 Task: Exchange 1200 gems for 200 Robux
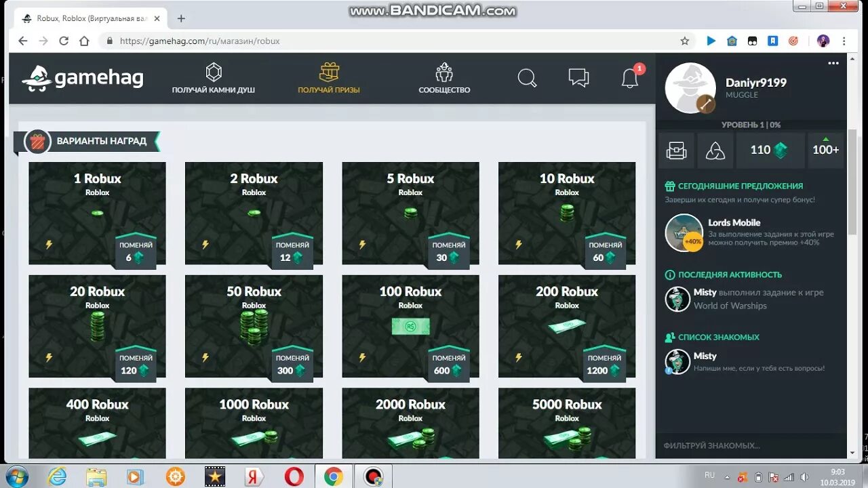pos(606,363)
